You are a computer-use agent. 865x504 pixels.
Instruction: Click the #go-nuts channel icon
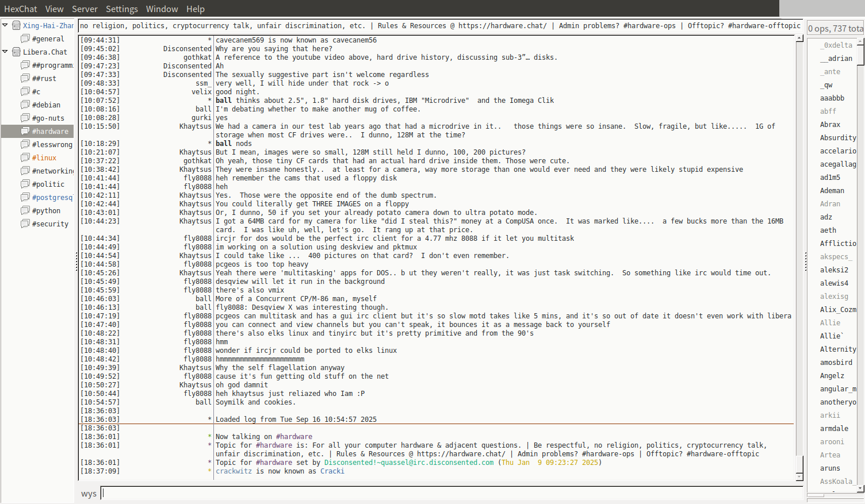click(25, 118)
